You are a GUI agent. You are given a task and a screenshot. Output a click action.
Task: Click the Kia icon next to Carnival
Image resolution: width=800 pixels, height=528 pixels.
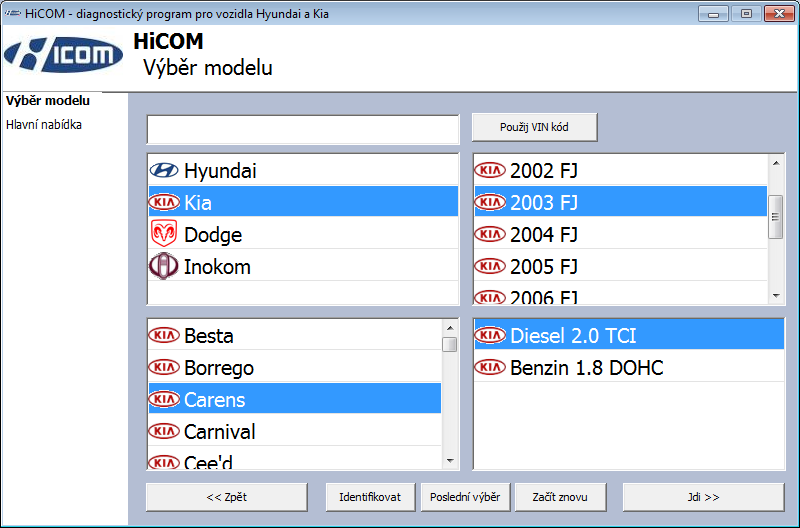164,432
